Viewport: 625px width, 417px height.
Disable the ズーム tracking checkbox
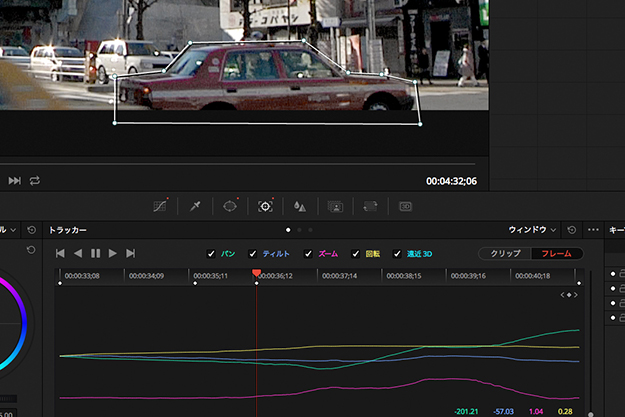308,254
